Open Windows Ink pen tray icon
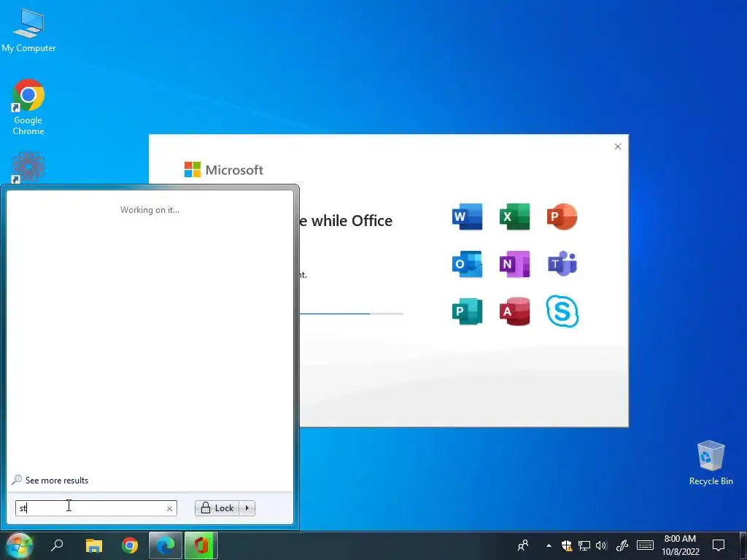 tap(622, 545)
